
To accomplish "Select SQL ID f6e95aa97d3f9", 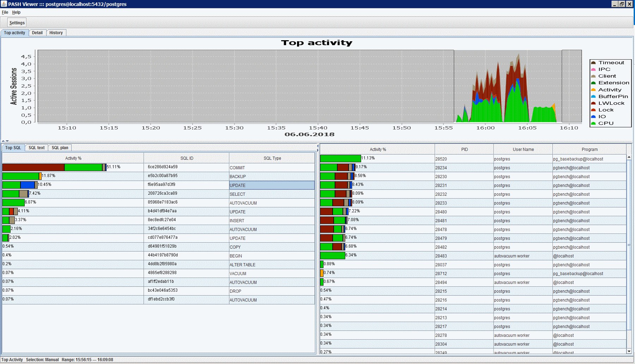I will click(x=162, y=185).
